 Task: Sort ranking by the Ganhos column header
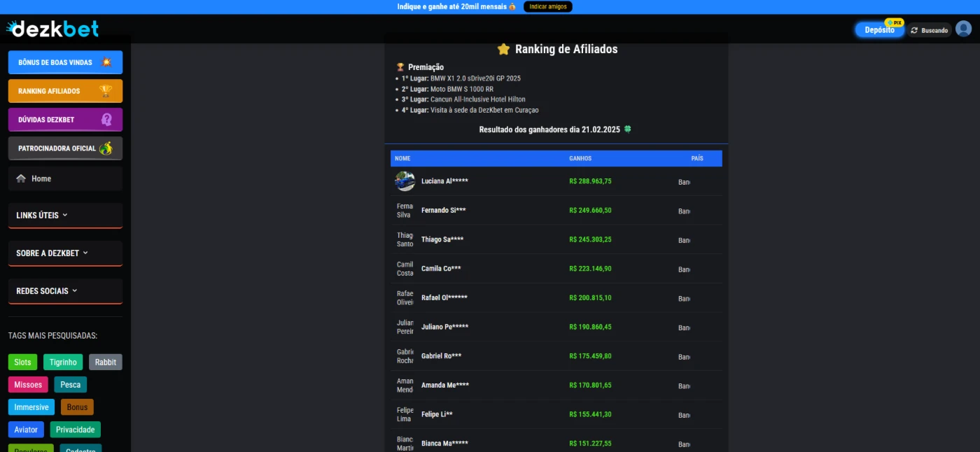(580, 159)
